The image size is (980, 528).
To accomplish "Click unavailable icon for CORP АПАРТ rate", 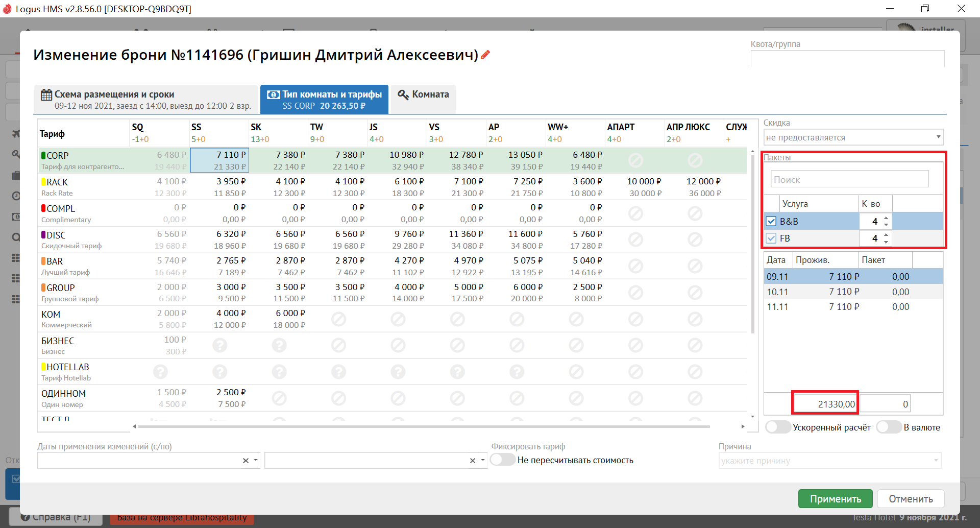I will pos(635,160).
